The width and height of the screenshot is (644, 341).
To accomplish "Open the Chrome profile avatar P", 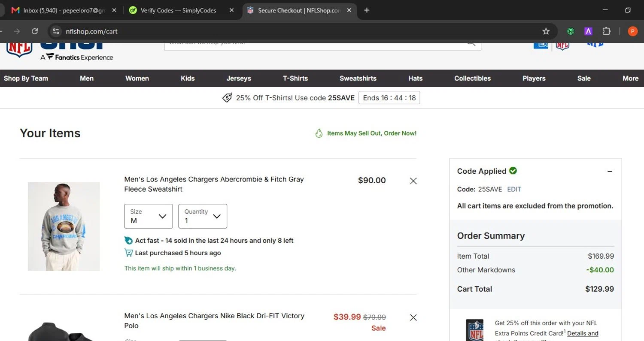I will point(632,31).
